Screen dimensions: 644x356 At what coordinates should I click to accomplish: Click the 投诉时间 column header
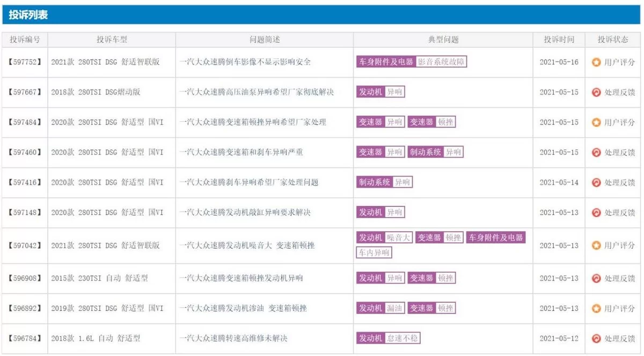click(558, 39)
